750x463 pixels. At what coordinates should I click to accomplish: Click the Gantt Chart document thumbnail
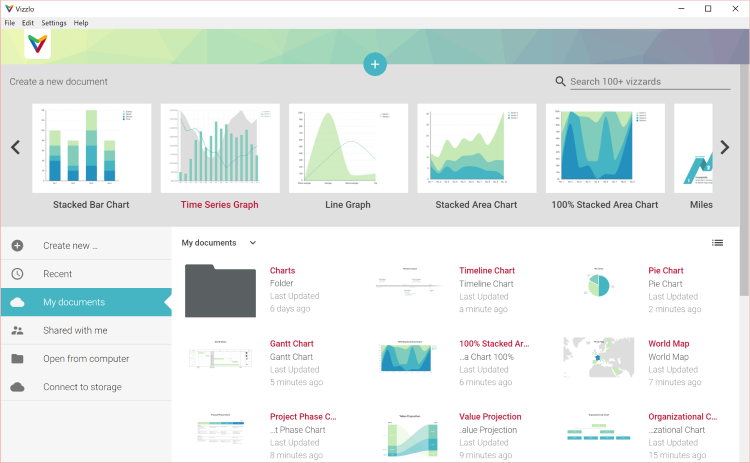click(221, 354)
